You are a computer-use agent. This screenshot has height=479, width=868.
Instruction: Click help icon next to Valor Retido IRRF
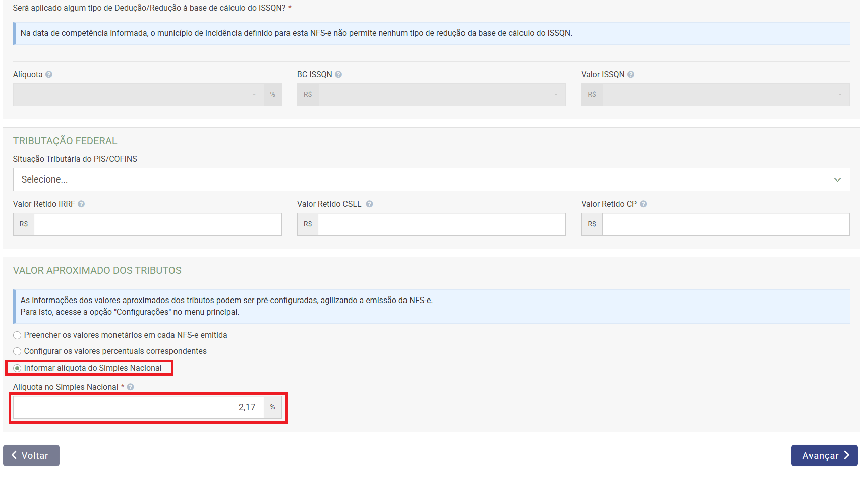pyautogui.click(x=81, y=204)
